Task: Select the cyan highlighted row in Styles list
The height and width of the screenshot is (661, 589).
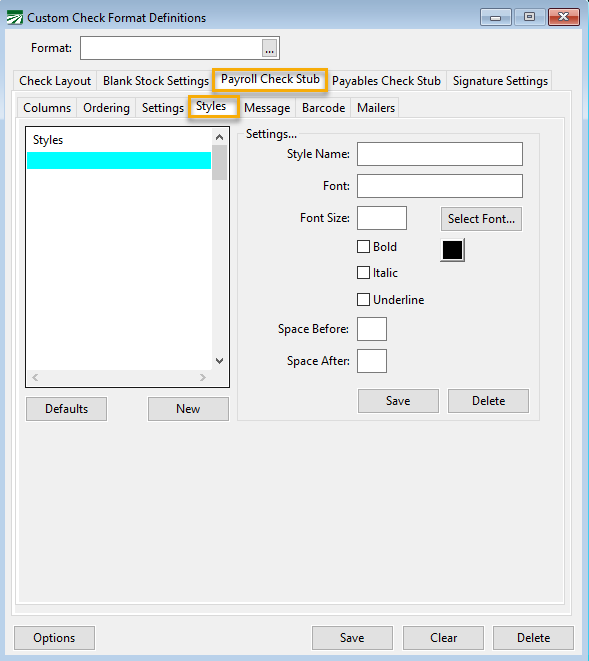Action: (119, 161)
